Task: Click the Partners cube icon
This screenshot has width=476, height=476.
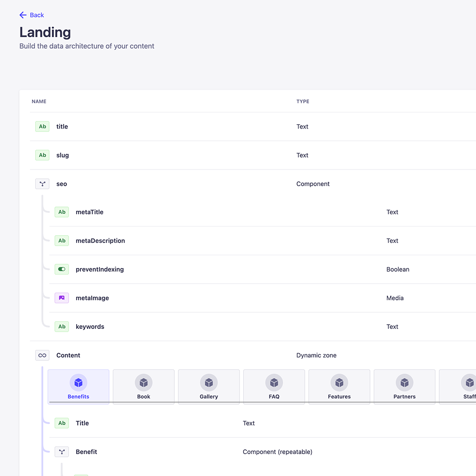Action: (405, 383)
